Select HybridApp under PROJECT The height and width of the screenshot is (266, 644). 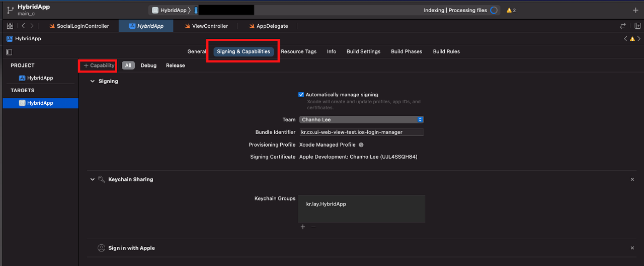pos(40,78)
